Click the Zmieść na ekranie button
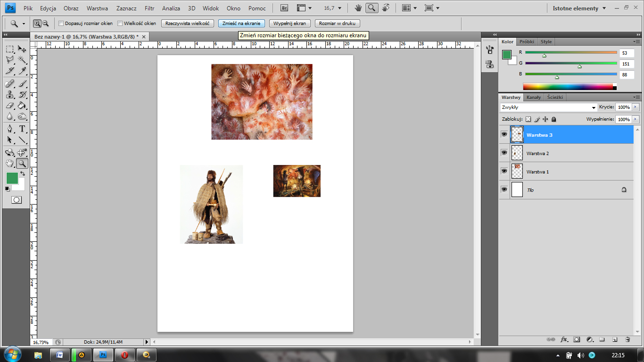 click(240, 23)
